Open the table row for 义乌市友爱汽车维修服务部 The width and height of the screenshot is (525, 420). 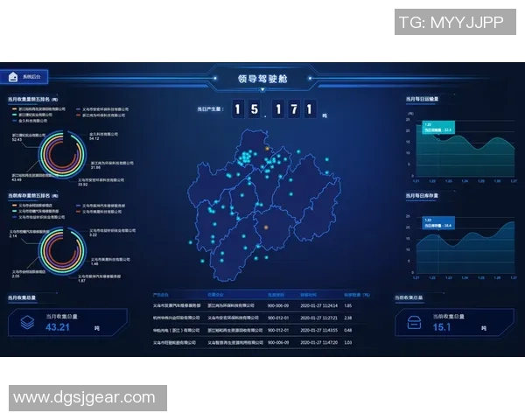(178, 305)
